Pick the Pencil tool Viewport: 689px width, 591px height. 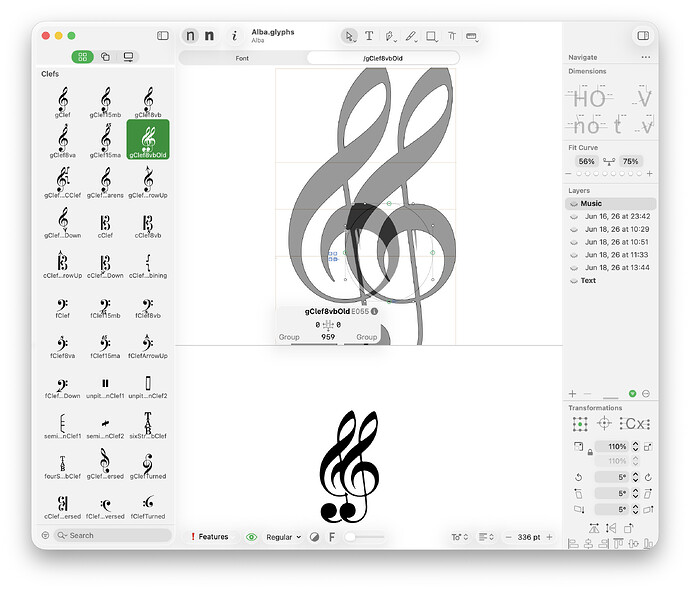(410, 36)
